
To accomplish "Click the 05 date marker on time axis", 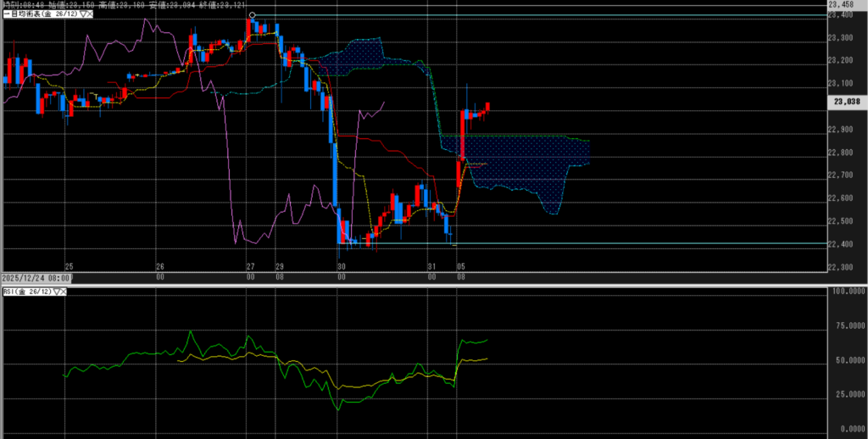I will 460,265.
